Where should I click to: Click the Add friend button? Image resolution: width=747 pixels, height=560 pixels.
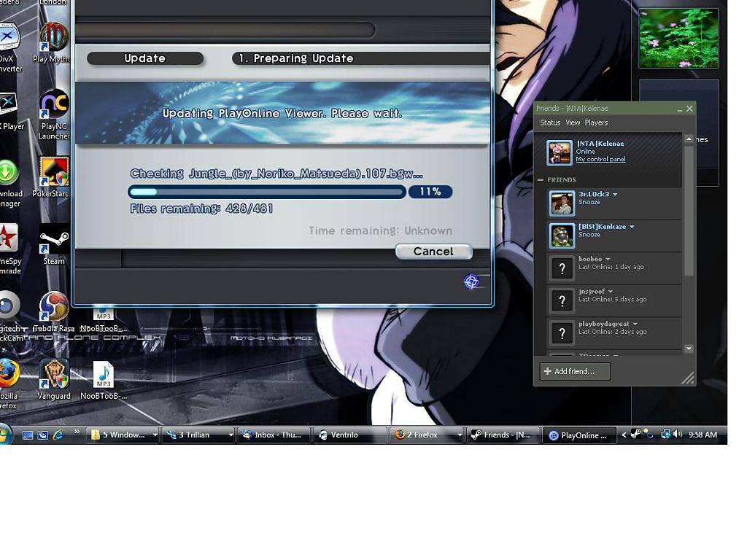click(574, 371)
